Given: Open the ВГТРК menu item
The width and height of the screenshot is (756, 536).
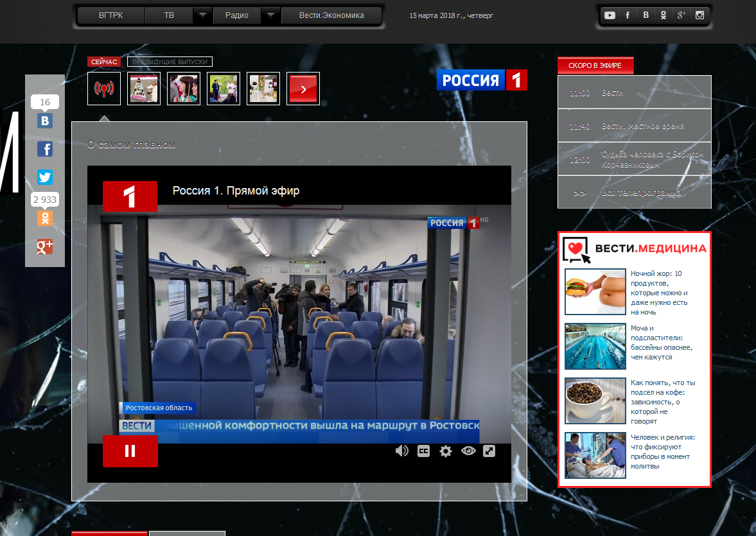Looking at the screenshot, I should pos(111,15).
